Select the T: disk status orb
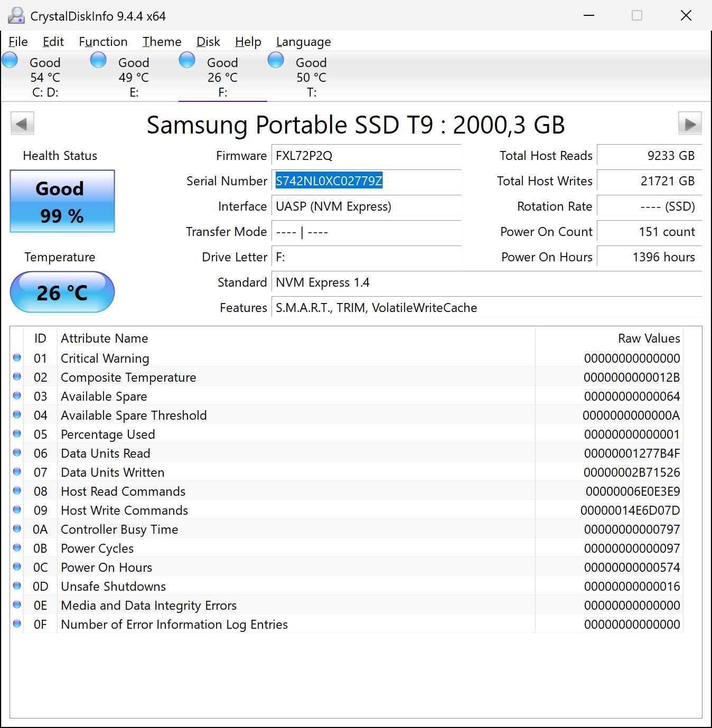This screenshot has width=712, height=728. (276, 60)
